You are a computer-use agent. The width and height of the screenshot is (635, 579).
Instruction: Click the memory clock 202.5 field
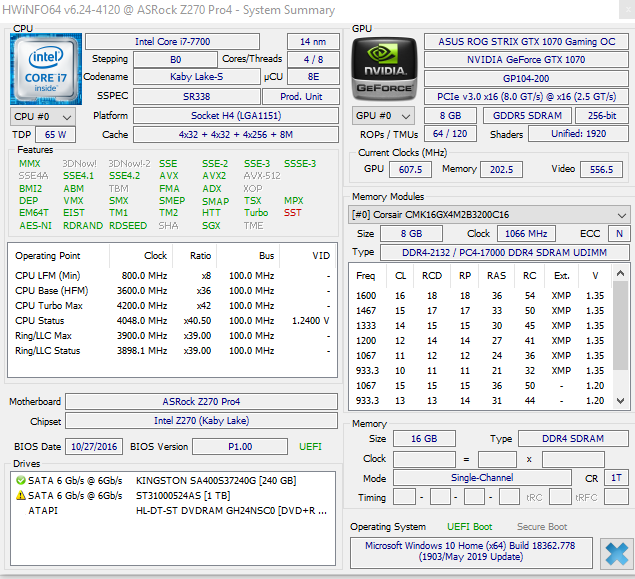[501, 169]
